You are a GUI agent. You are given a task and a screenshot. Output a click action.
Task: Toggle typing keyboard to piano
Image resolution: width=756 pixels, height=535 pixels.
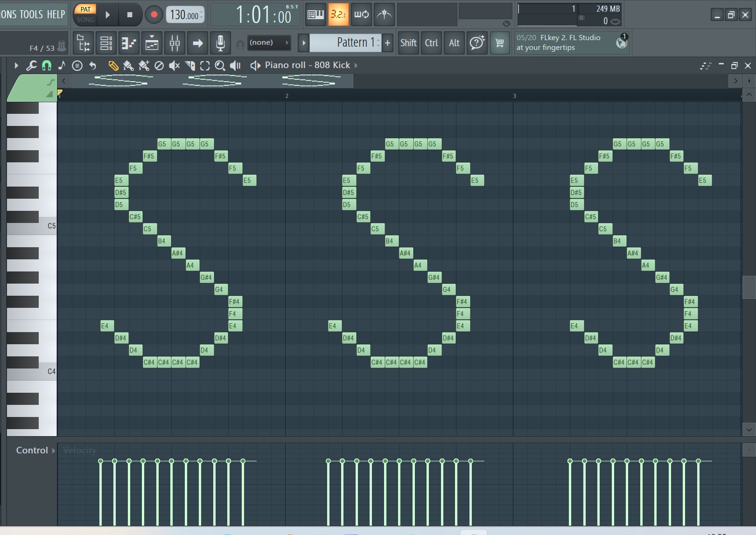click(x=315, y=14)
